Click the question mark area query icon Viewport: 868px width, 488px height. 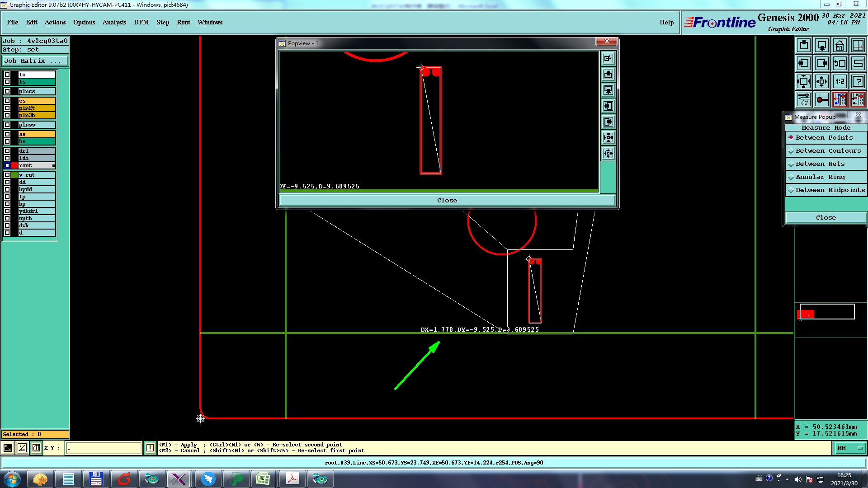[858, 81]
